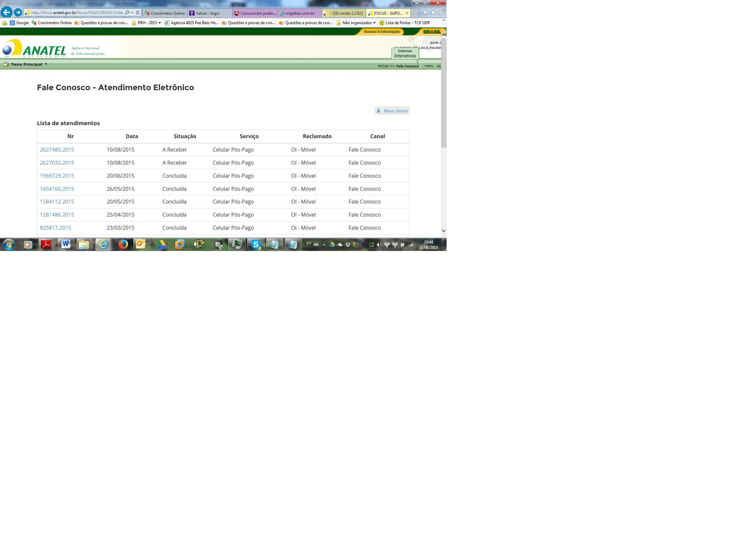The image size is (747, 560).
Task: Open Skype from the taskbar
Action: pyautogui.click(x=255, y=244)
